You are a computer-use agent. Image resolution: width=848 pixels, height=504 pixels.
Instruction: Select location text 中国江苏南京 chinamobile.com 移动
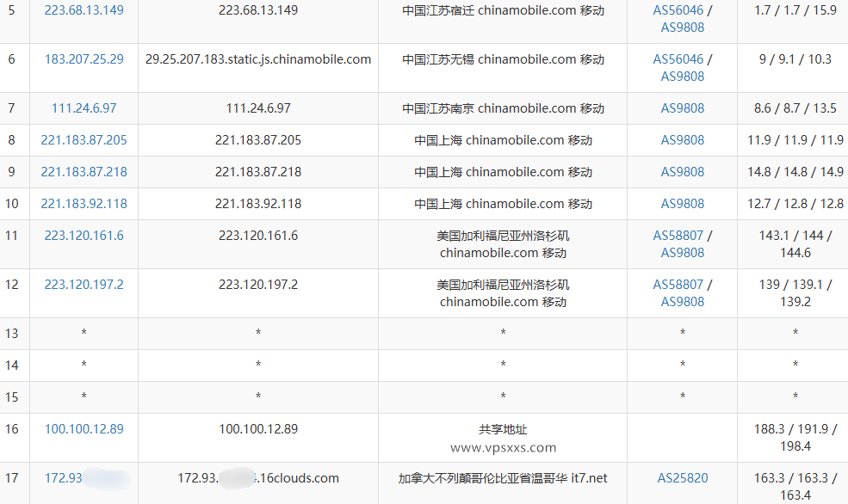point(503,108)
